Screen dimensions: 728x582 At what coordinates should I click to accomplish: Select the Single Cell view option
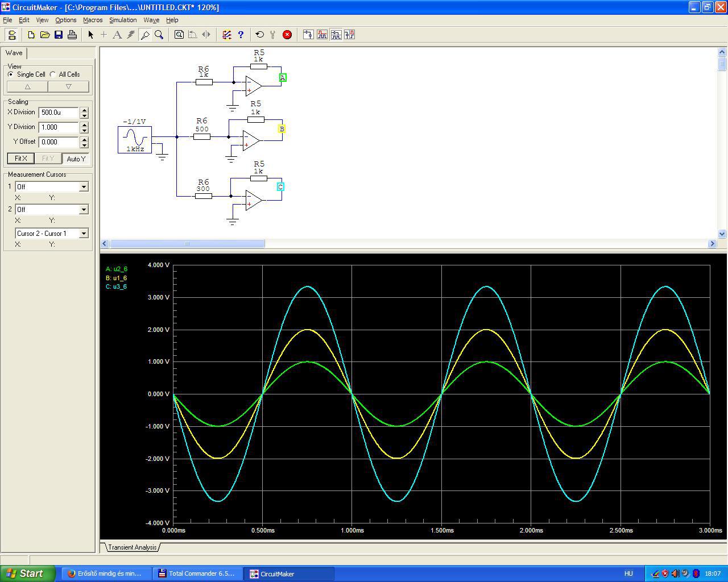[x=11, y=74]
